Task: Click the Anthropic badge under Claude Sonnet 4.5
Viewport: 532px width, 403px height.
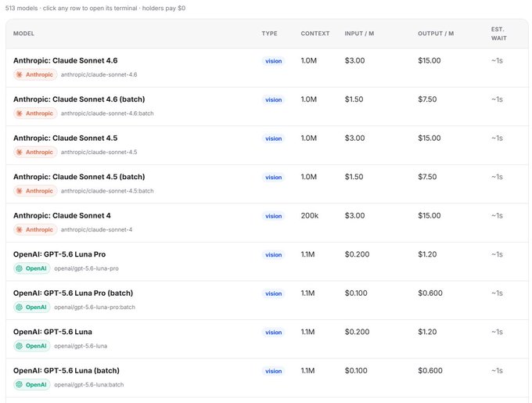Action: pyautogui.click(x=35, y=152)
